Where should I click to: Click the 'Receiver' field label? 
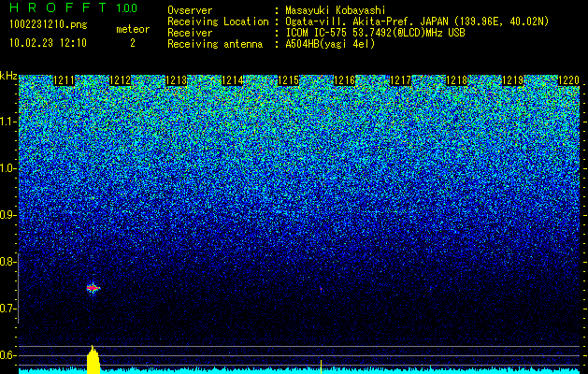point(190,33)
